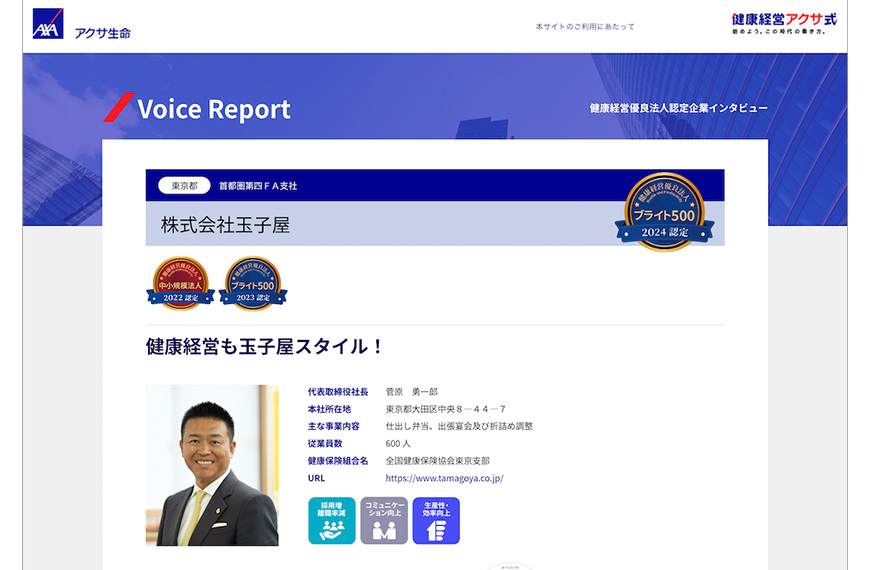Image resolution: width=870 pixels, height=570 pixels.
Task: Select the 仕出し弁当、出張宴会 business description
Action: coord(459,426)
